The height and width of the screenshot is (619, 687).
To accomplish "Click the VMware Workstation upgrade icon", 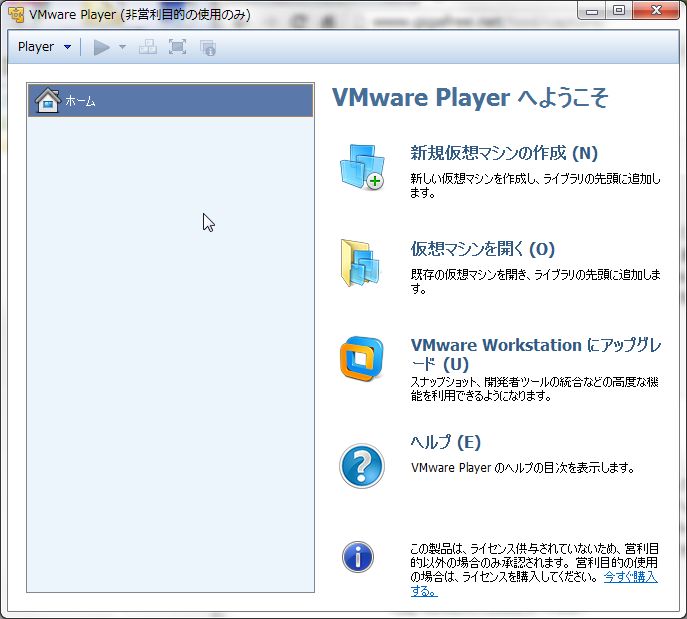I will click(x=361, y=359).
